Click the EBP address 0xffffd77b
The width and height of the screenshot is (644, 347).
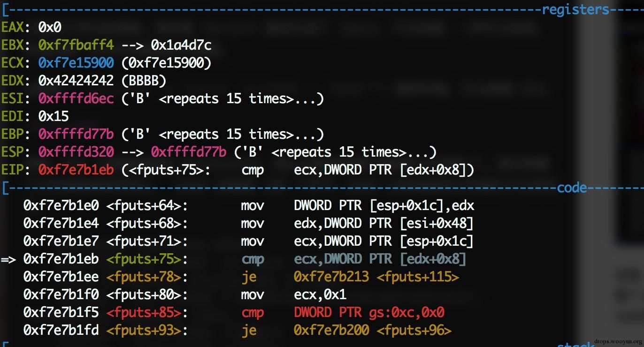click(x=76, y=135)
